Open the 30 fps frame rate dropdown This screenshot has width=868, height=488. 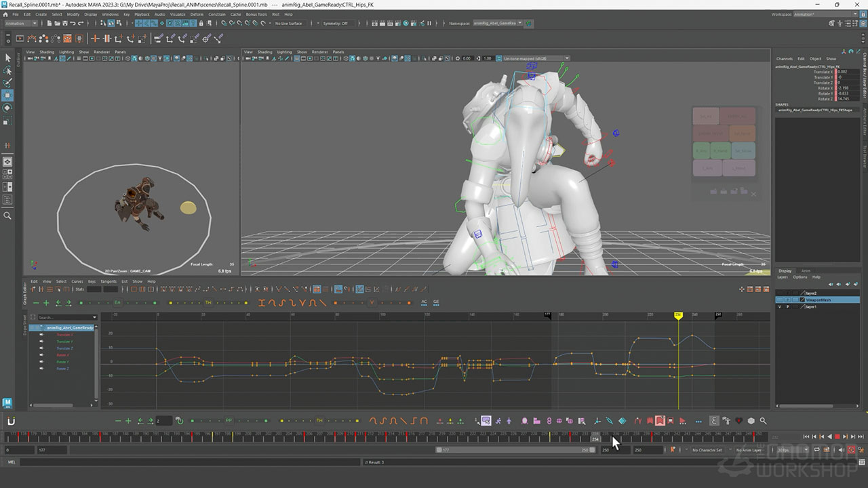[791, 450]
